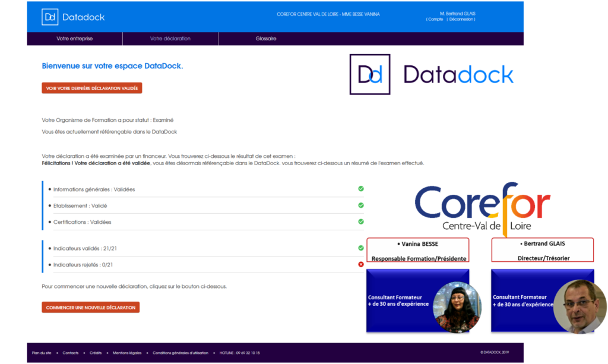
Task: Log out using the Déconnexion link
Action: pyautogui.click(x=461, y=20)
